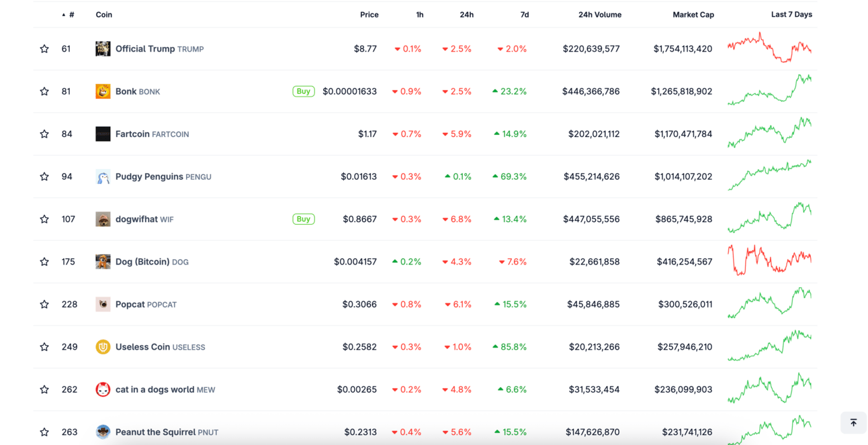Open the dogwifhat coin page

coord(144,219)
